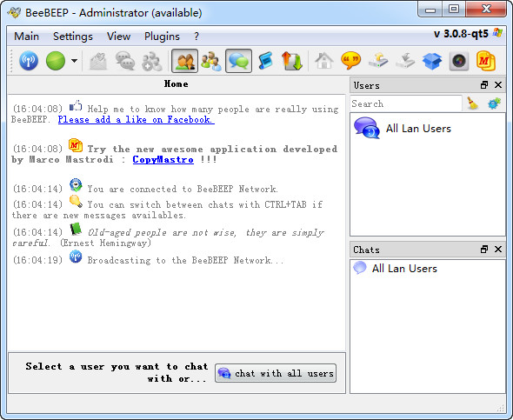Open the Plugins menu

[162, 37]
